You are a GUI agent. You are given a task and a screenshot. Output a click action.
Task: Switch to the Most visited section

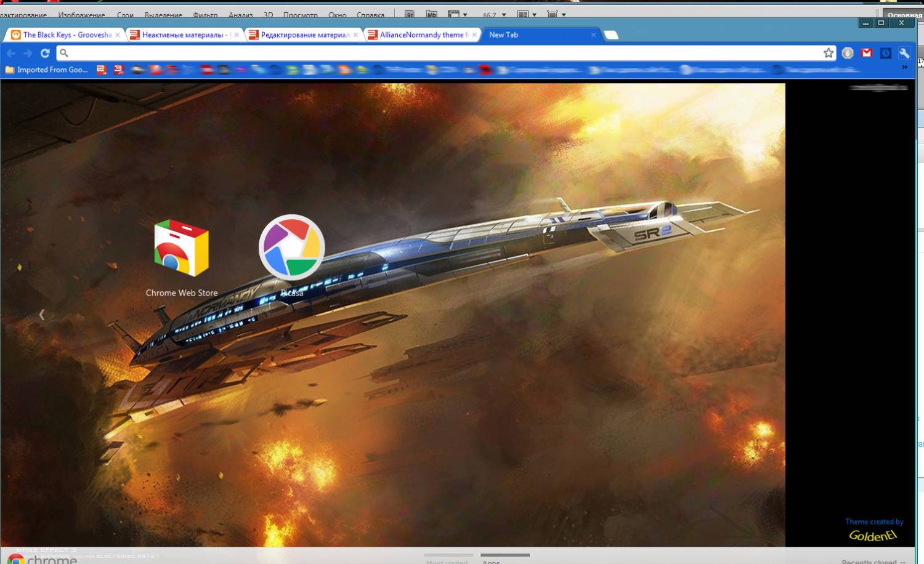pos(448,559)
